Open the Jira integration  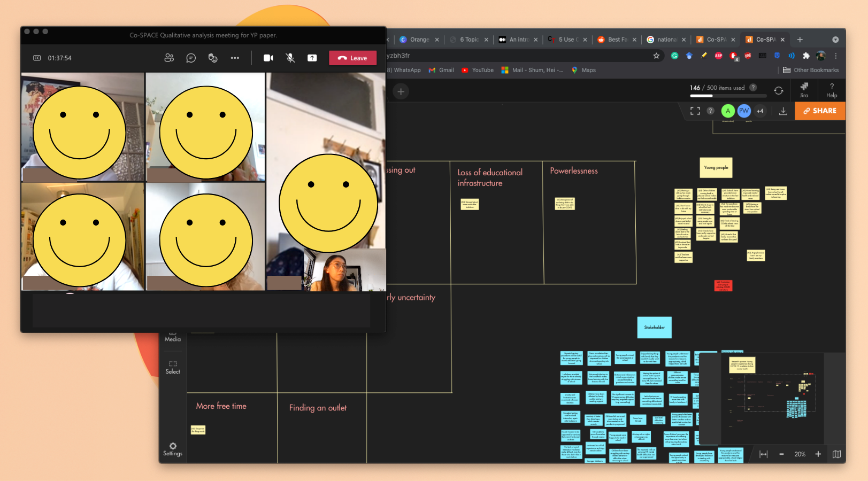tap(804, 90)
